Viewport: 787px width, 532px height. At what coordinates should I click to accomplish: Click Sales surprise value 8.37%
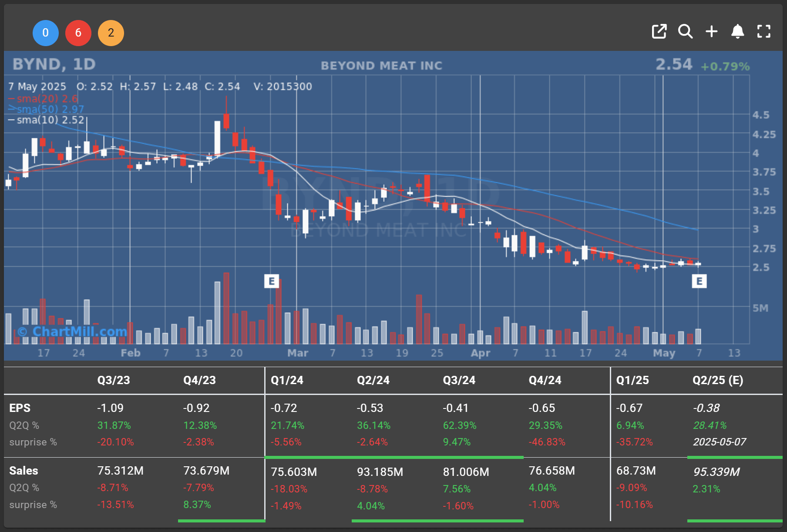[x=197, y=505]
